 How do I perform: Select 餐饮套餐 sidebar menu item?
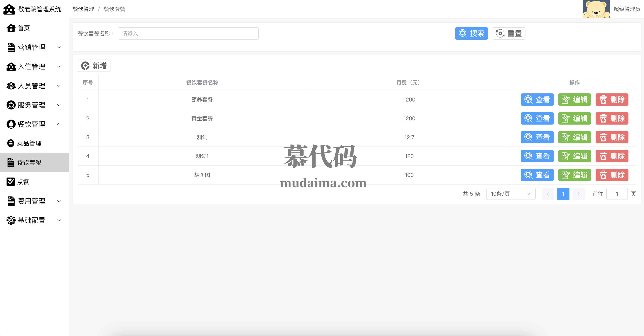pos(29,163)
